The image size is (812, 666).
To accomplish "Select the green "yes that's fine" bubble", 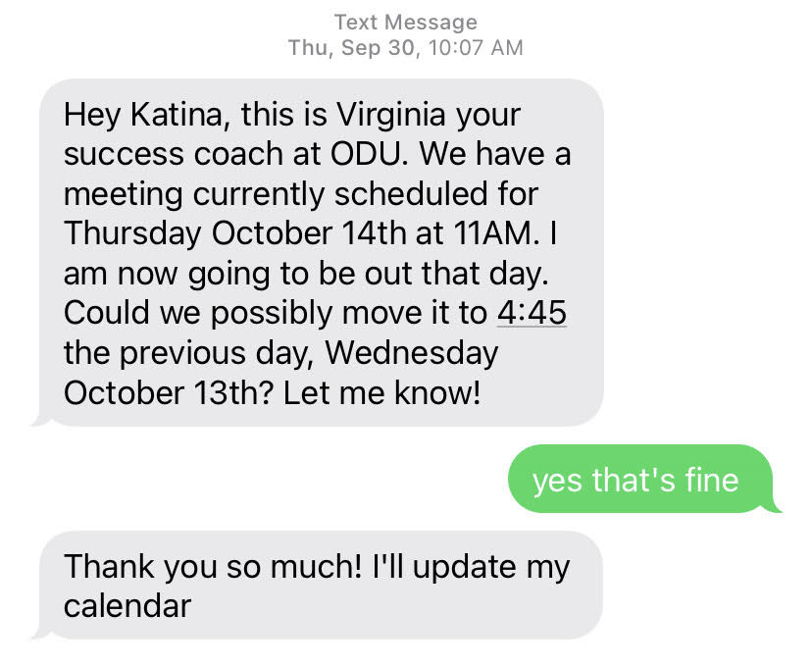I will point(641,479).
